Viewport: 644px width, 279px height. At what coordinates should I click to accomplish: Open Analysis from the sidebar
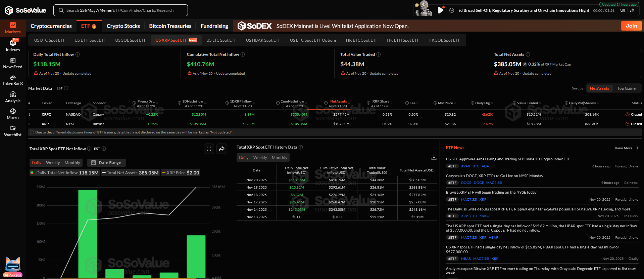(x=13, y=97)
